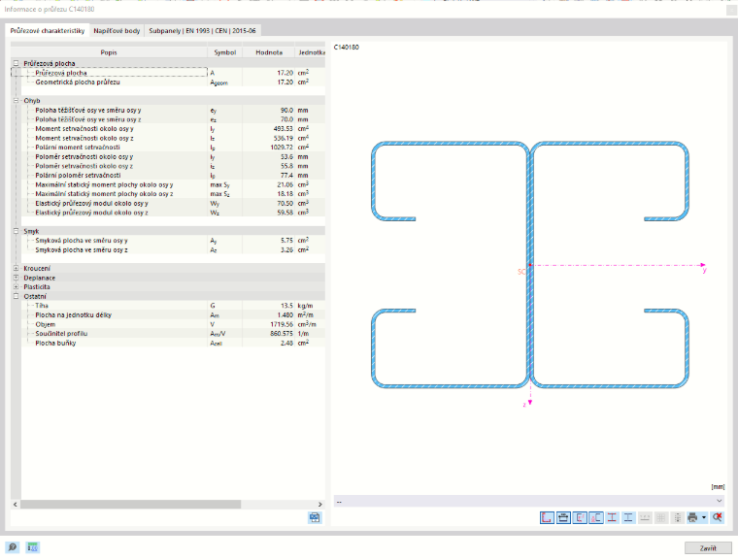Select the Moment setrvačnosti okolo osy z row
Viewport: 738px width, 560px height.
[168, 138]
